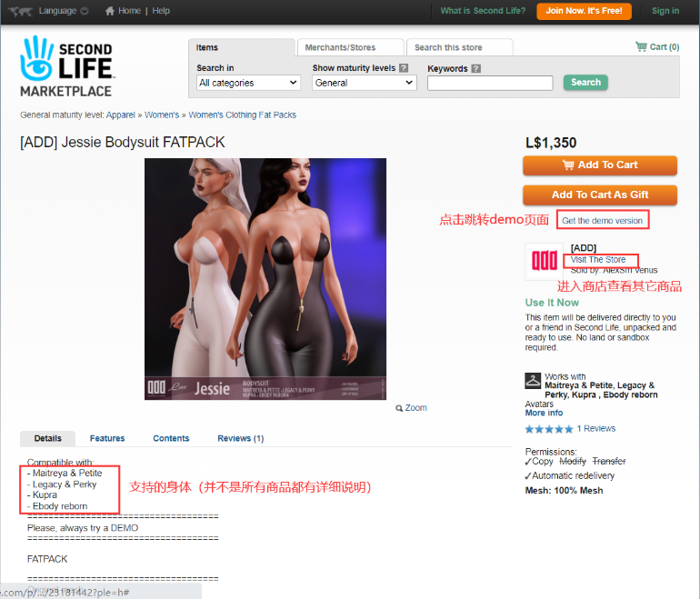Switch to Merchants/Stores tab

coord(350,47)
